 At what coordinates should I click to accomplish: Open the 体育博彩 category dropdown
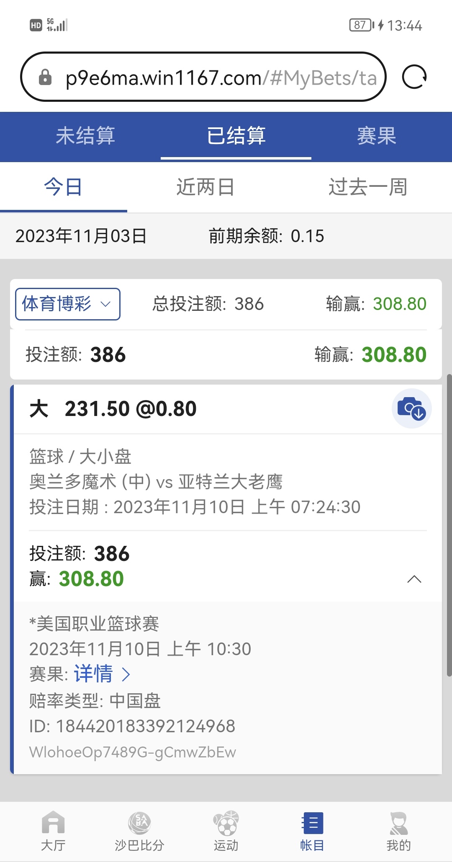(x=68, y=304)
